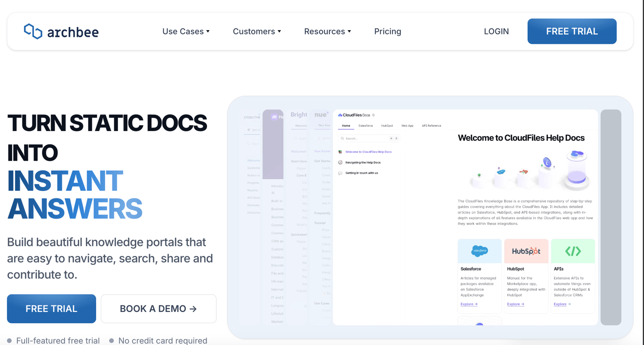Click the LOGIN link

pos(496,31)
